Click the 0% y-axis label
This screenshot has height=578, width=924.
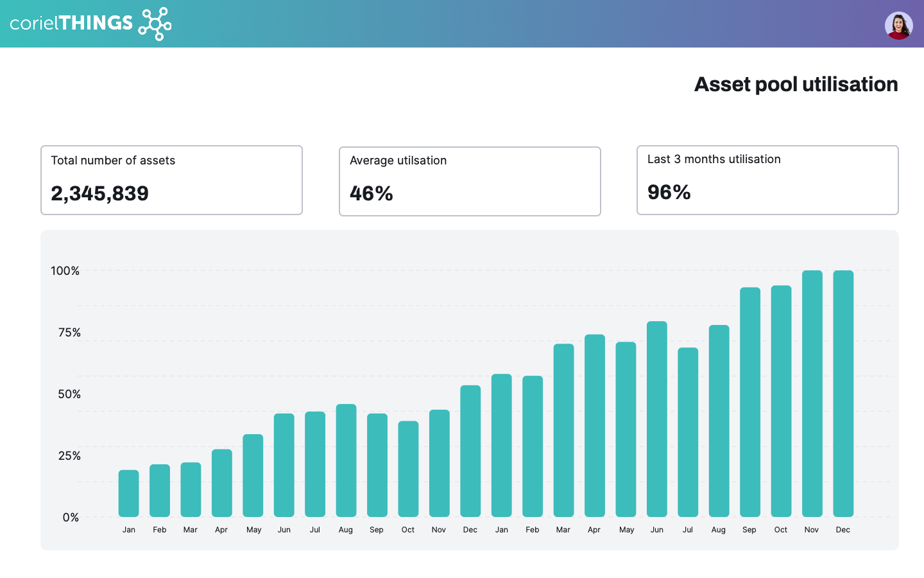pyautogui.click(x=71, y=518)
